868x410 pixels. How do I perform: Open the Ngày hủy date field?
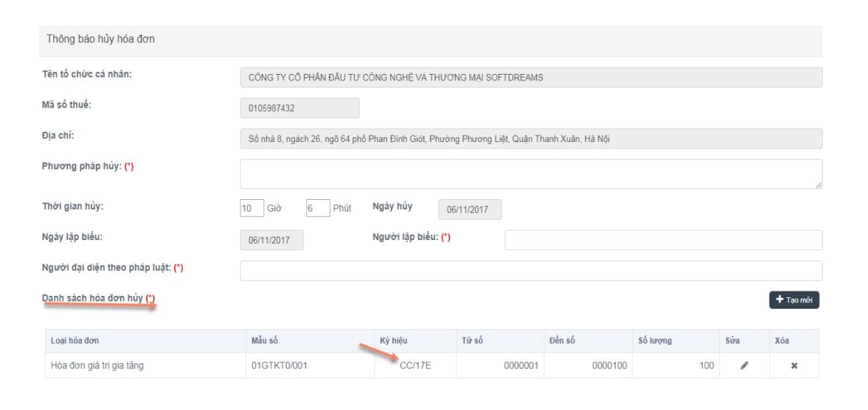469,210
